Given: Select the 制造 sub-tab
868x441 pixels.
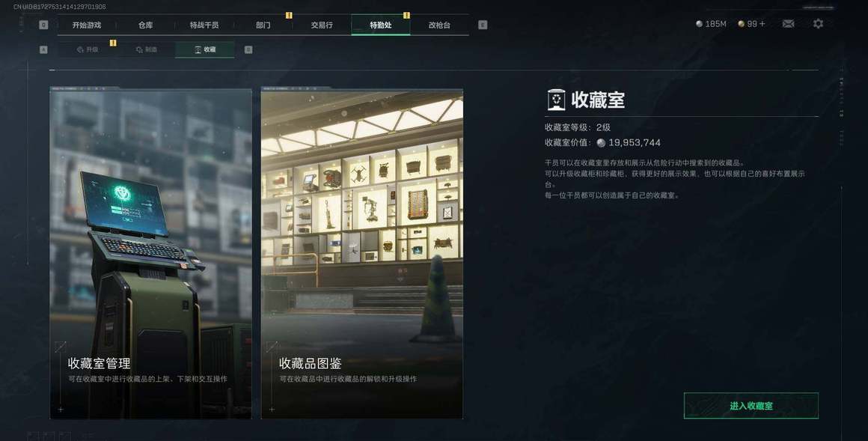Looking at the screenshot, I should click(146, 49).
